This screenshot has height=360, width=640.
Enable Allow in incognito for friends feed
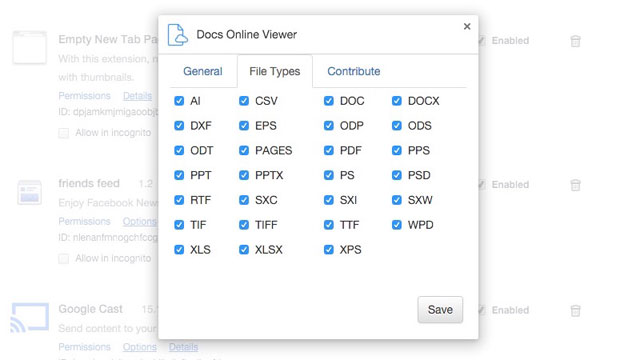click(x=64, y=259)
